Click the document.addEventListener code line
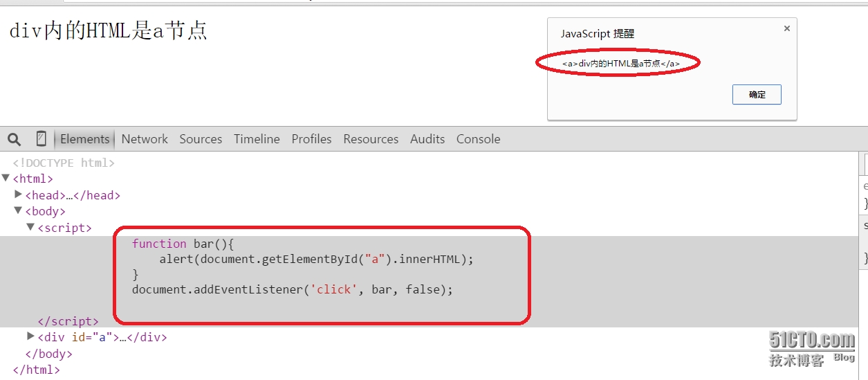This screenshot has width=868, height=380. tap(293, 289)
